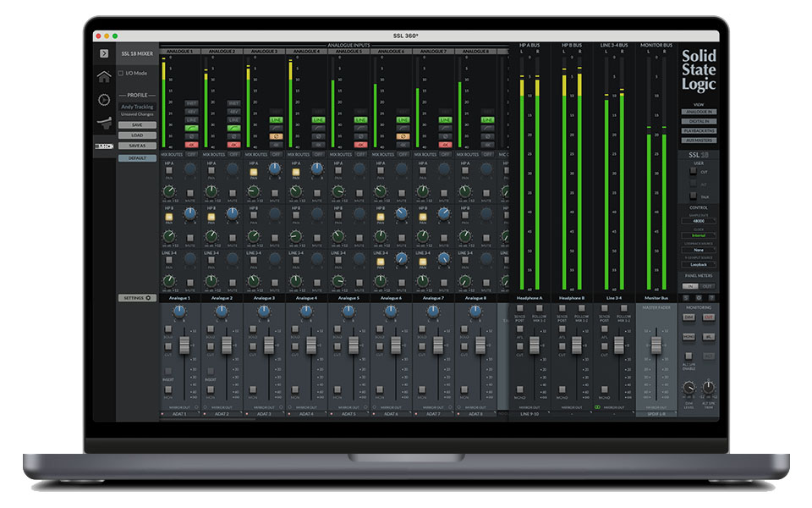The width and height of the screenshot is (812, 508).
Task: Click the Analogue 8 channel pan knob
Action: click(475, 312)
